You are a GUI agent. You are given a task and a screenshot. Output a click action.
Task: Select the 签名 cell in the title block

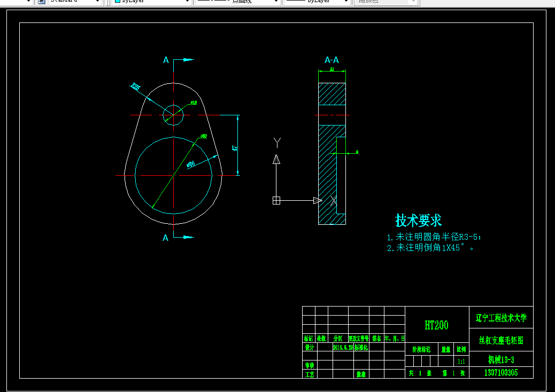pos(376,338)
